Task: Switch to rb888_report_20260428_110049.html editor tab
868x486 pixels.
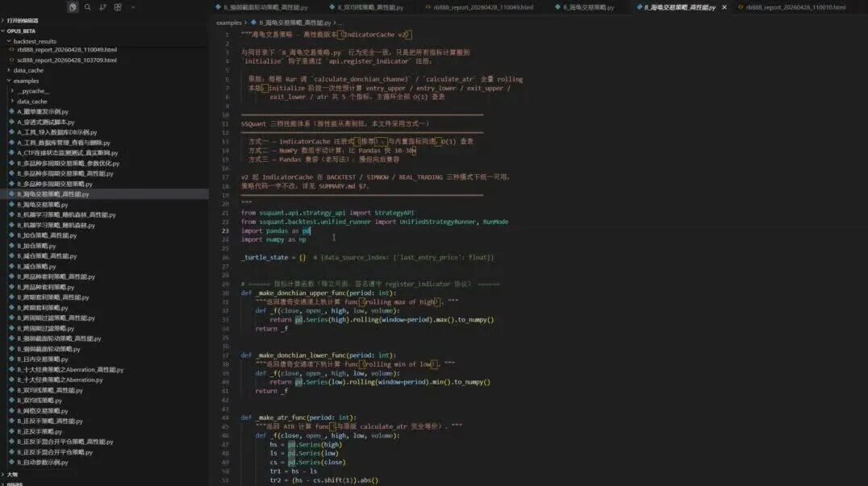Action: pos(479,7)
